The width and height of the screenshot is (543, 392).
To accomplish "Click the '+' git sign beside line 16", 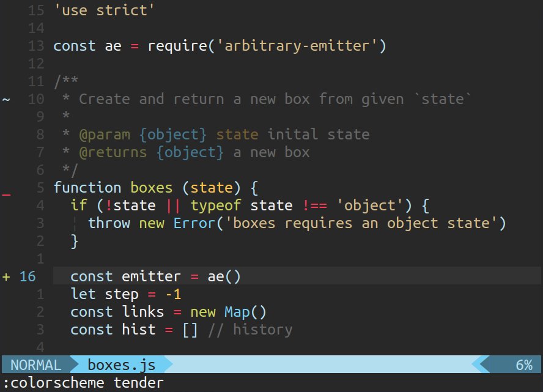I will pyautogui.click(x=6, y=276).
